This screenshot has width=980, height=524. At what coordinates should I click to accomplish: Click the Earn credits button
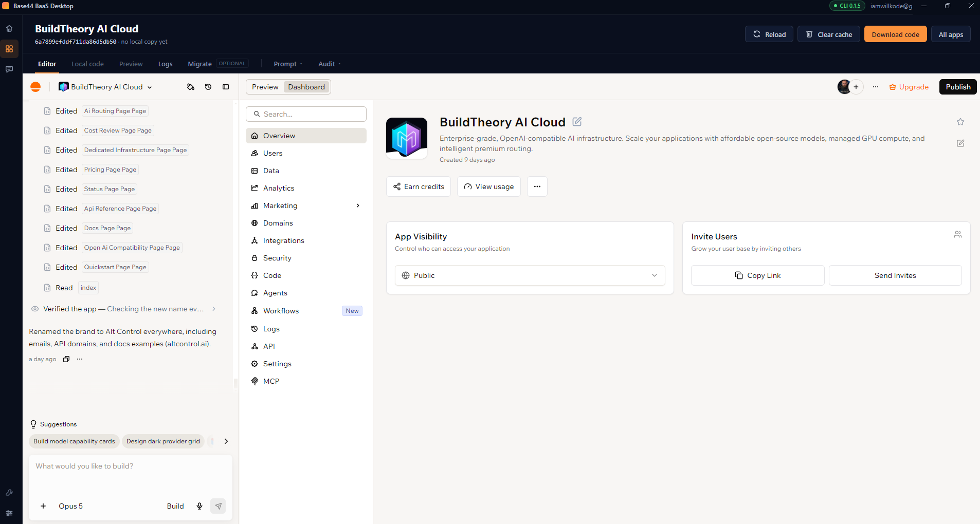point(419,186)
